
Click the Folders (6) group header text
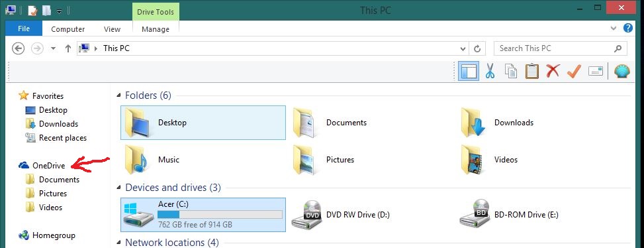click(x=148, y=95)
